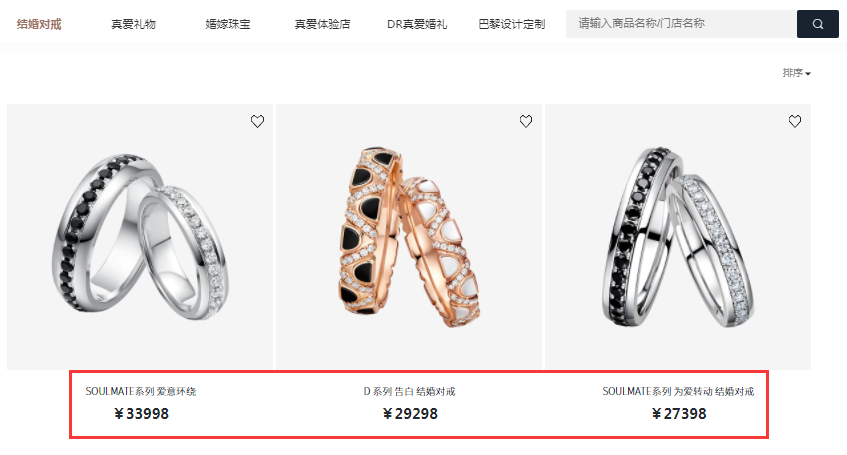Open SOULMATE系列 爱意环绕 product title
847x455 pixels.
(140, 391)
